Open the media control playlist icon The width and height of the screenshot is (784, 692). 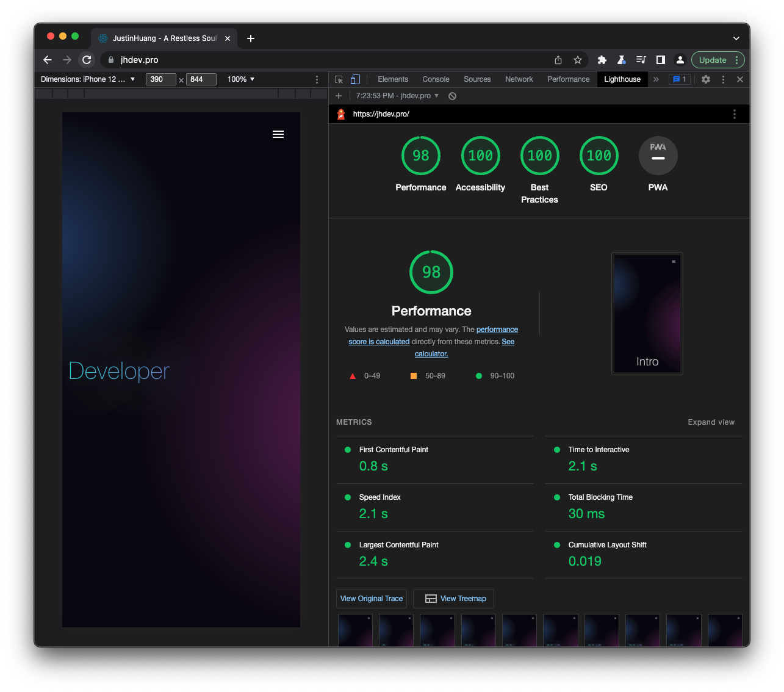click(641, 60)
